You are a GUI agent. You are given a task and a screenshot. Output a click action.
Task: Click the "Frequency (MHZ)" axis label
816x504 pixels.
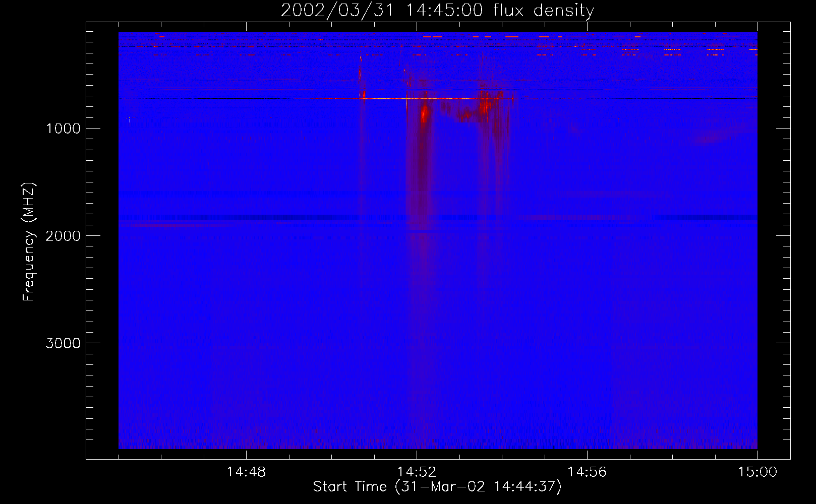pyautogui.click(x=29, y=242)
